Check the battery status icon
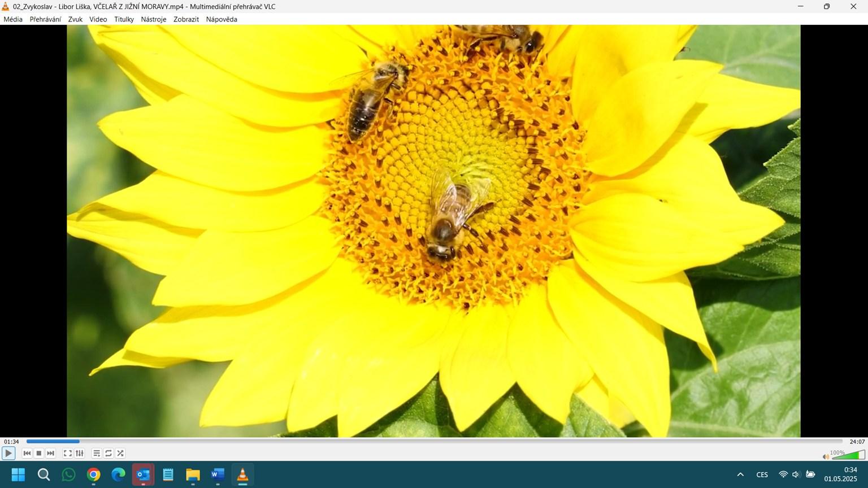Screen dimensions: 868x488 pyautogui.click(x=810, y=474)
